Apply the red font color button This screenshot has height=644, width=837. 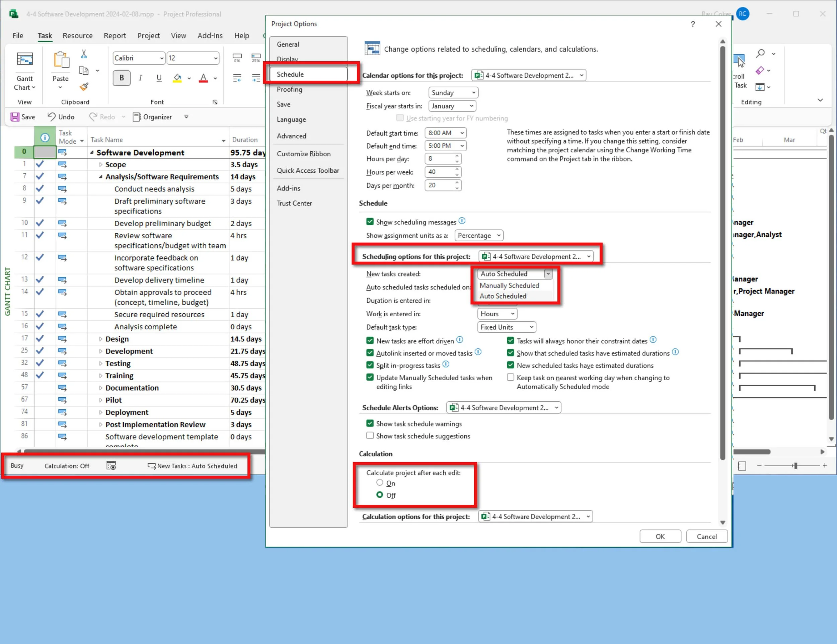coord(204,78)
